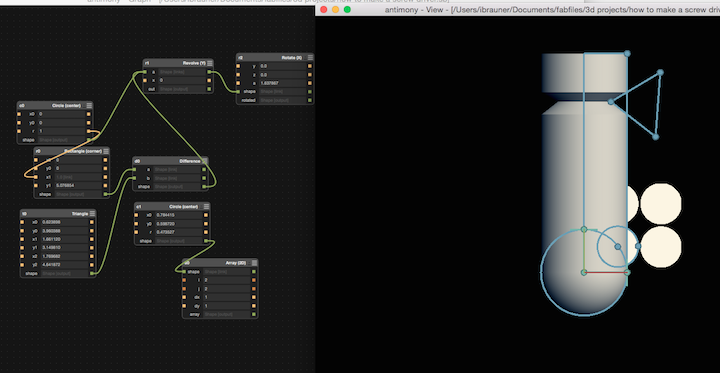Open the c0 Circle (center) node menu icon
The height and width of the screenshot is (373, 720).
(89, 106)
